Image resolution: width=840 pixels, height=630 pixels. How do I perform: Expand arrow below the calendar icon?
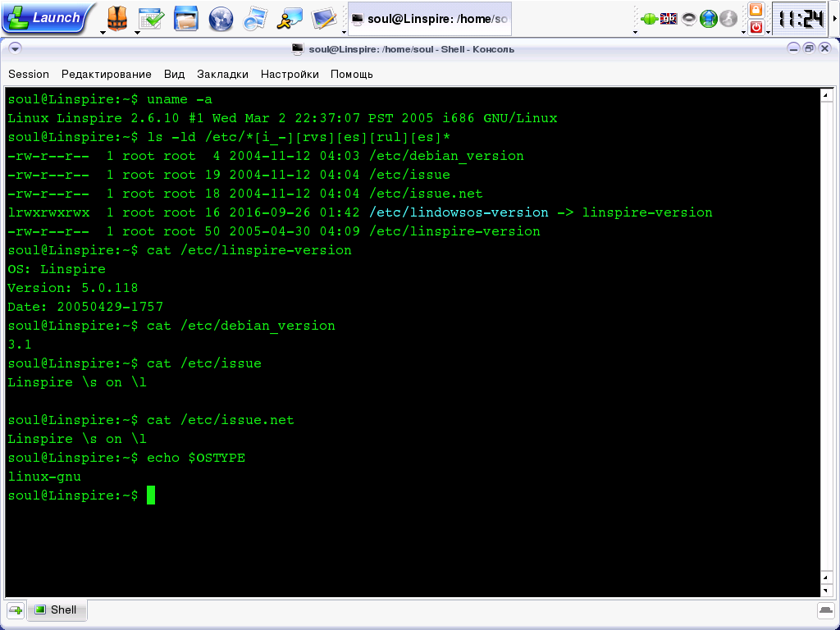point(137,33)
